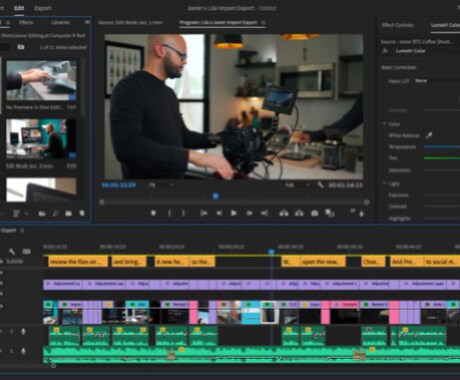
Task: Open the Libraries panel tab
Action: point(60,22)
